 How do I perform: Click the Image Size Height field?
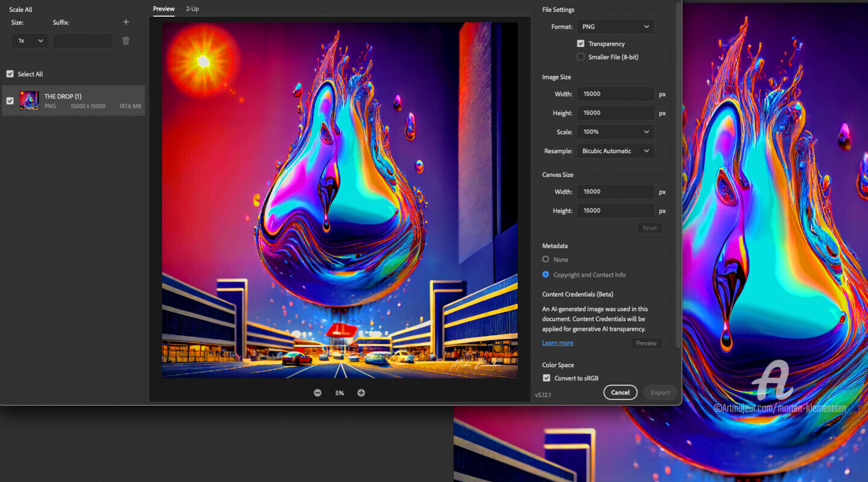pos(615,113)
